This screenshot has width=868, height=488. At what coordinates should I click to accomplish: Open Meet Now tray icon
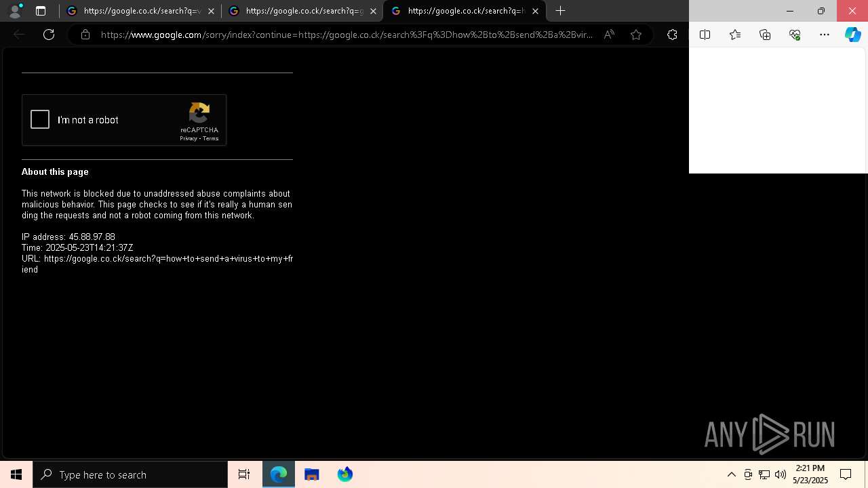pyautogui.click(x=748, y=474)
